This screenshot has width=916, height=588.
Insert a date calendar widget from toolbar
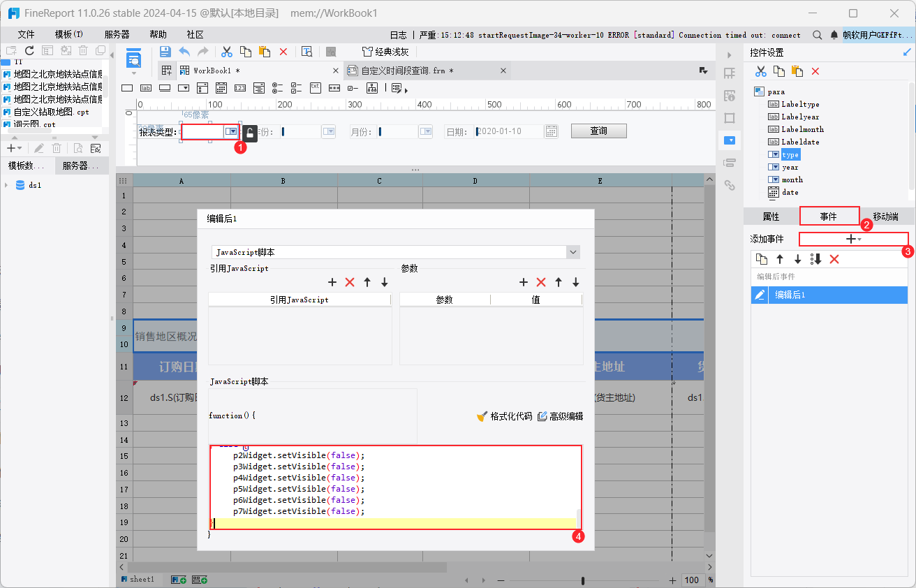[221, 88]
